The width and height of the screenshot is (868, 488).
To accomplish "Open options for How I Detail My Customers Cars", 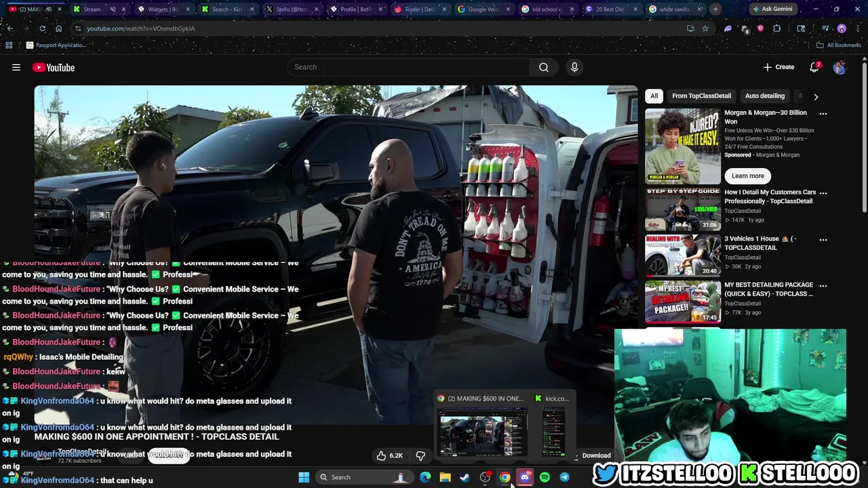I will point(823,193).
